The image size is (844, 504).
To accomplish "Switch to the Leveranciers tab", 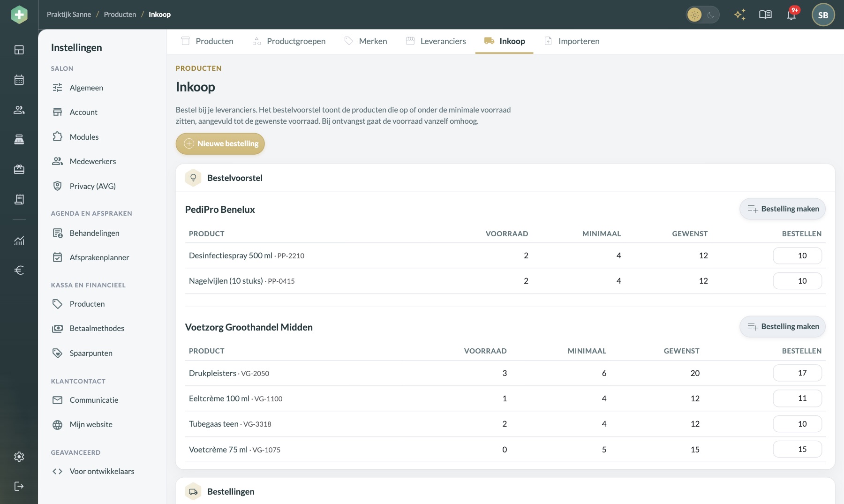I will coord(436,41).
